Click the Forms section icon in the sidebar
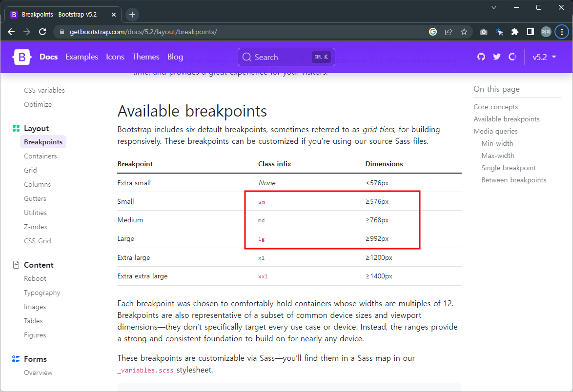This screenshot has height=392, width=573. [x=15, y=359]
